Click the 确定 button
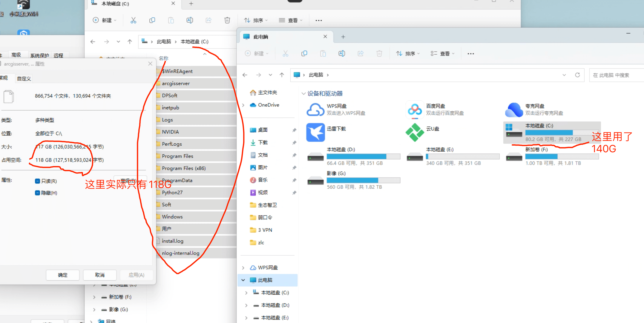644x323 pixels. pos(63,275)
